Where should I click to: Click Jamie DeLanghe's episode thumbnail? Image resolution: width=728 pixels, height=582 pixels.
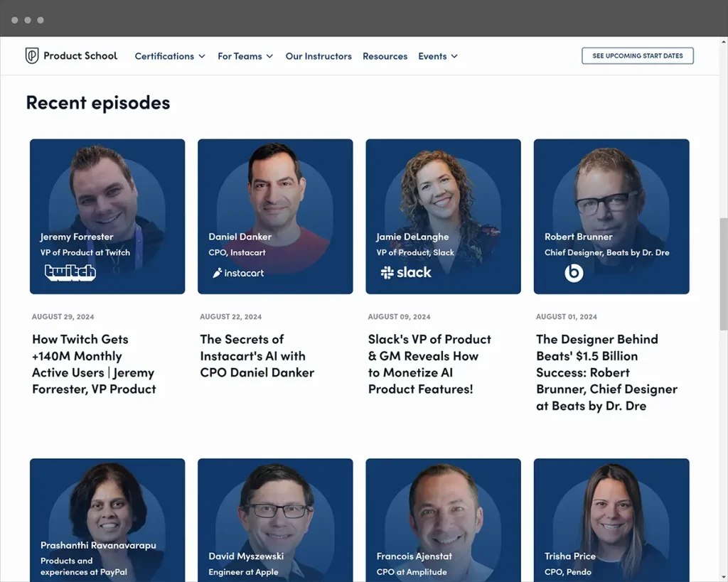click(x=443, y=216)
